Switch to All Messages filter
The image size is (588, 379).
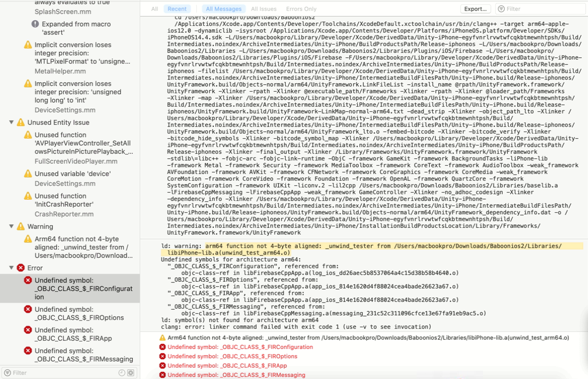pyautogui.click(x=224, y=9)
